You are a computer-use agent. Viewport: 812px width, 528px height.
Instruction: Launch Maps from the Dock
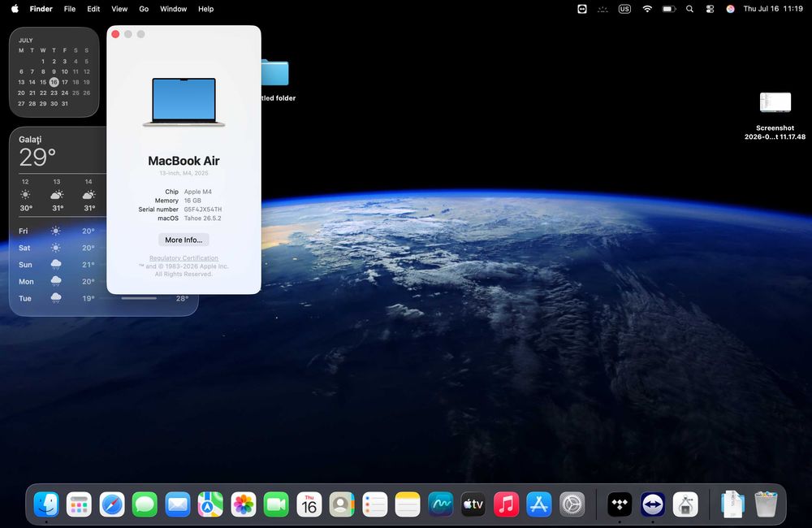click(210, 504)
